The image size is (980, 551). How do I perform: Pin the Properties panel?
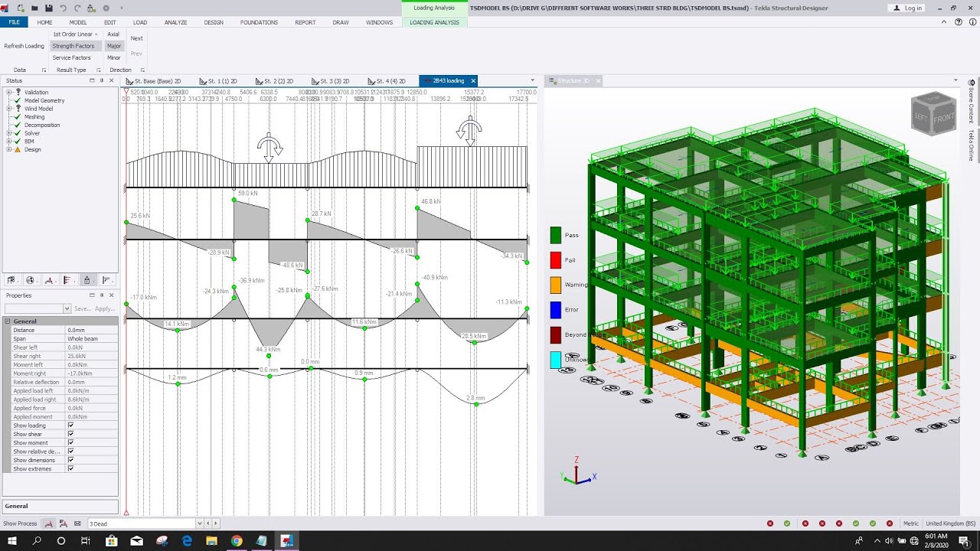102,295
